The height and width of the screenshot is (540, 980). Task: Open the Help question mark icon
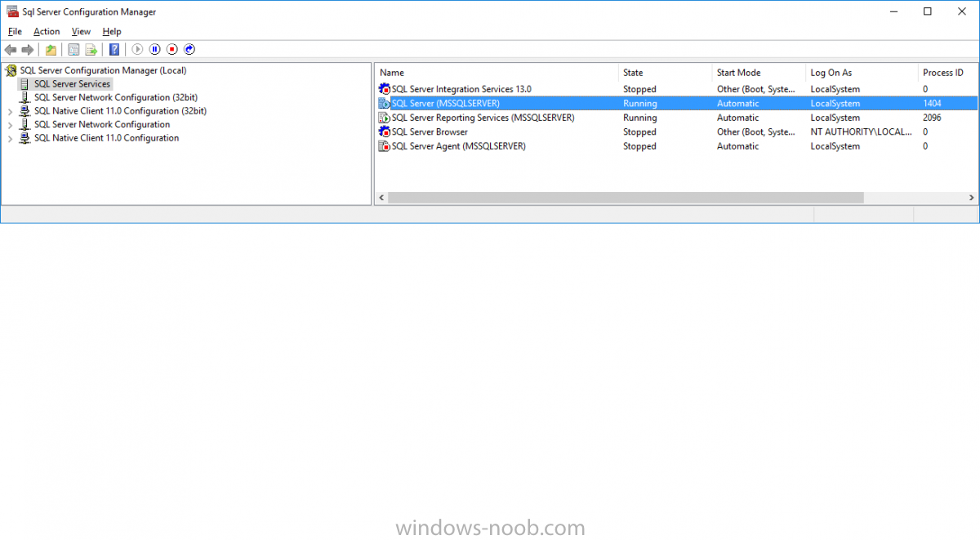[114, 50]
